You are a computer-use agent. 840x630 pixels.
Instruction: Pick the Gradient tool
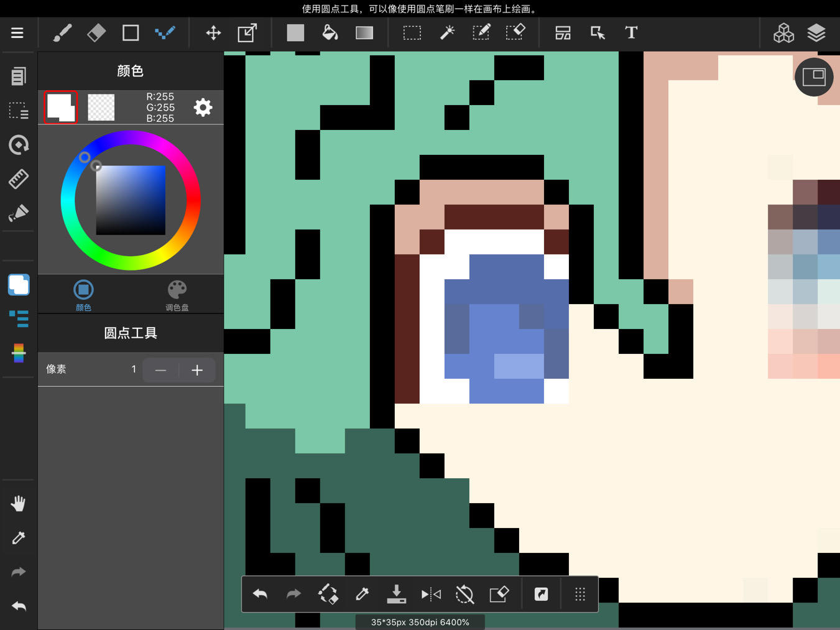click(364, 32)
